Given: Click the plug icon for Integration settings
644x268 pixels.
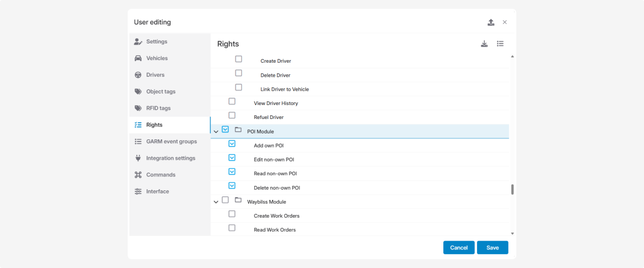Looking at the screenshot, I should click(138, 158).
